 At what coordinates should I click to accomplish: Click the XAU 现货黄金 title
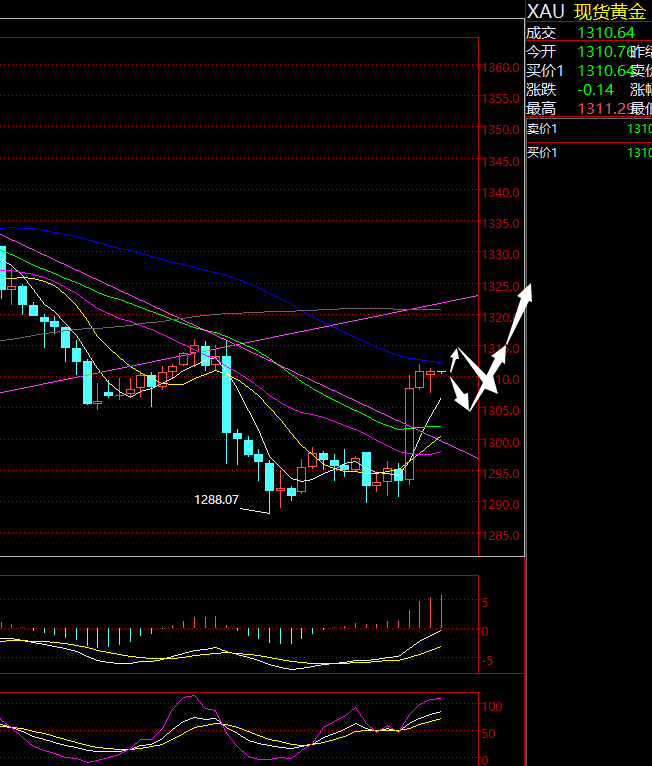pos(587,11)
